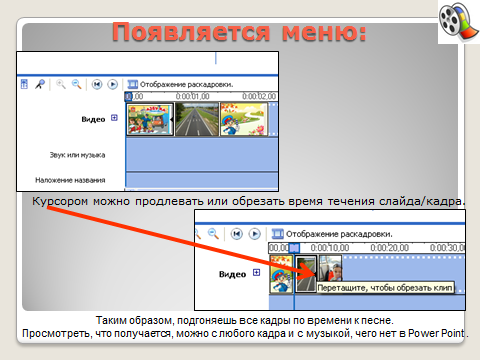Select the cartoon children clip thumbnail
This screenshot has width=480, height=360.
point(150,119)
